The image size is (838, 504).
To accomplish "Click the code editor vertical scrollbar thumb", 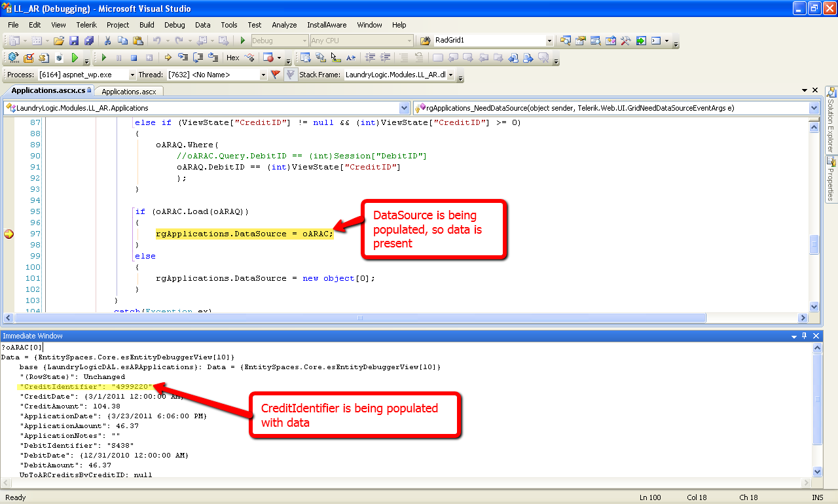I will (814, 245).
